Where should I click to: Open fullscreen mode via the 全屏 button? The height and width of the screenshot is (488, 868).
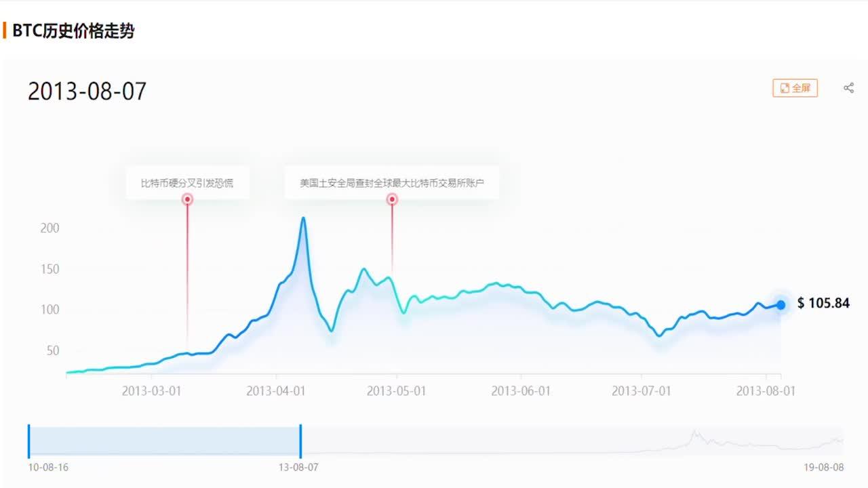click(794, 87)
